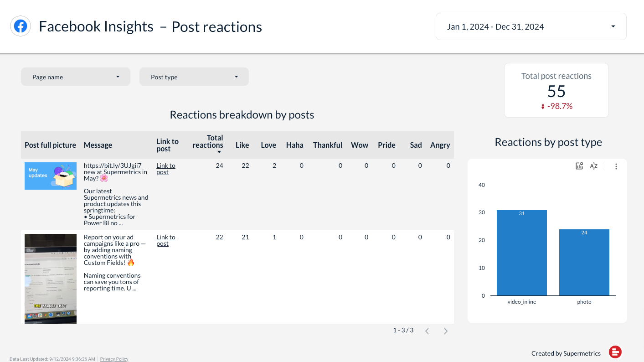
Task: Click the Total post reactions scorecard
Action: (556, 90)
